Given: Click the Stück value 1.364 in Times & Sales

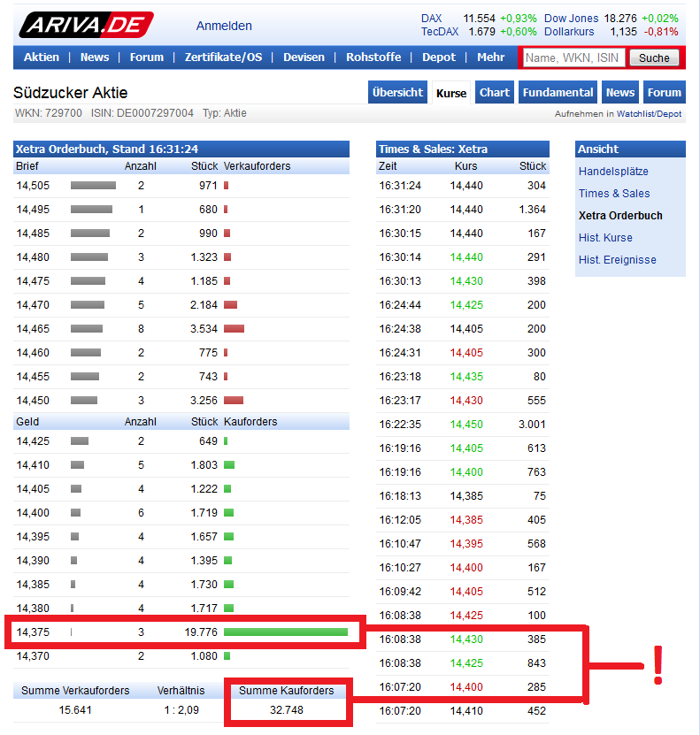Looking at the screenshot, I should point(532,210).
